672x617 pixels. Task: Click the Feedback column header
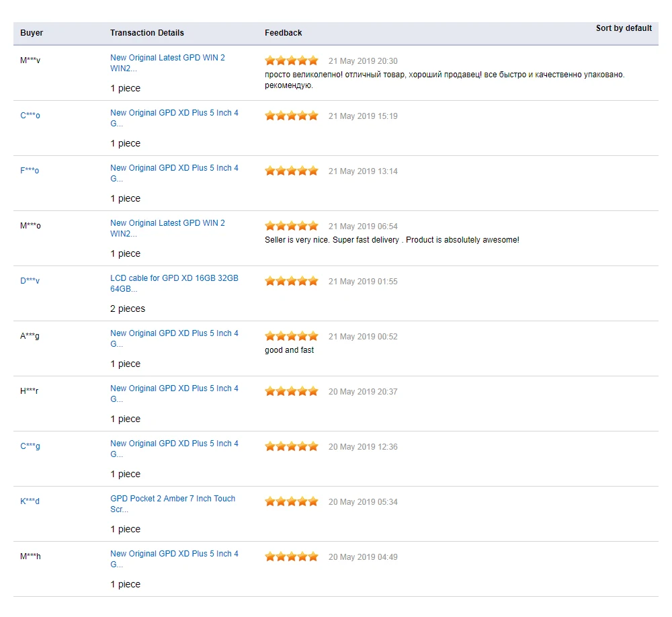[283, 33]
